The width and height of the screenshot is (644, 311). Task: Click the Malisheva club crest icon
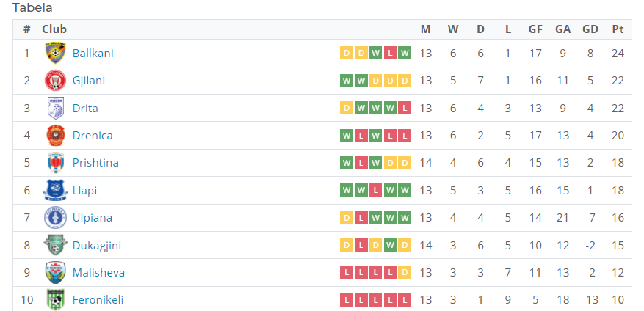(56, 272)
